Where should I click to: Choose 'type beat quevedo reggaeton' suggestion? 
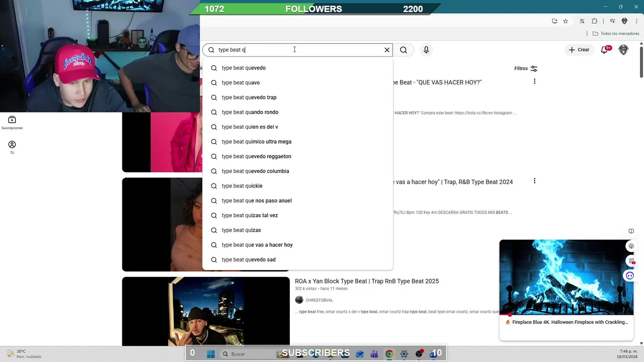[x=297, y=156]
